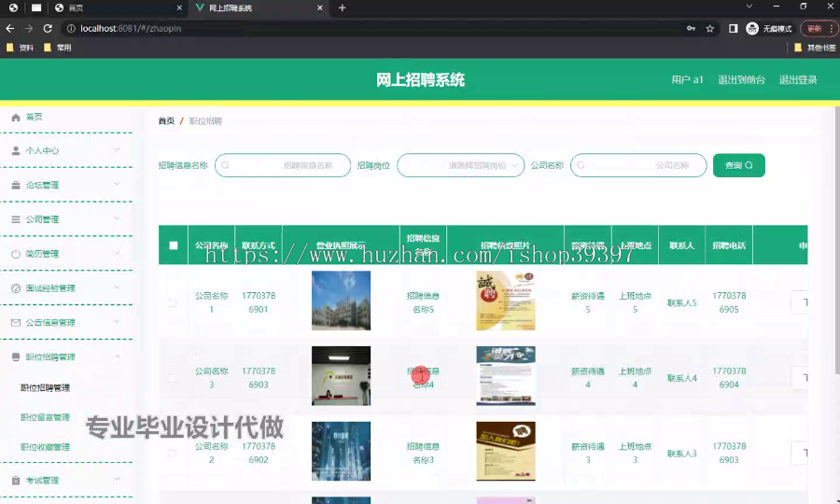Select 首页 in the sidebar menu
This screenshot has width=840, height=504.
35,117
